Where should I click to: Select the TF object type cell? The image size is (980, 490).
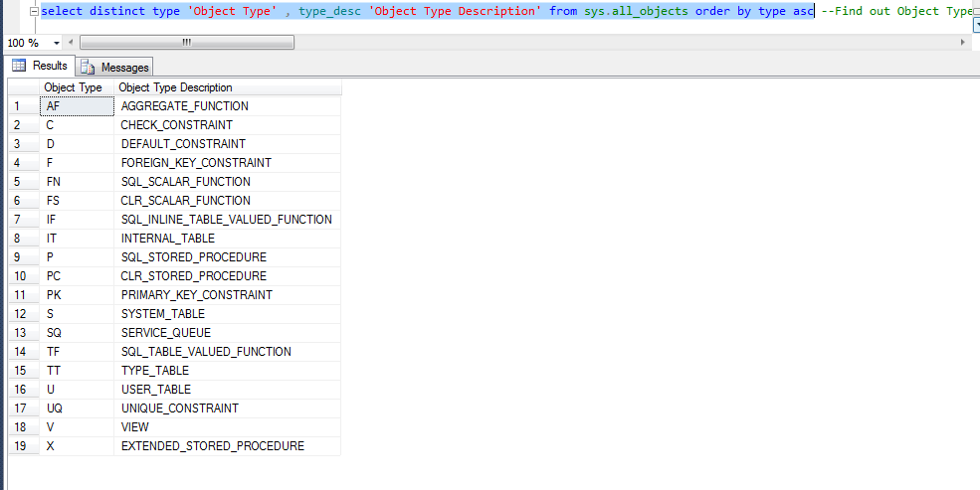coord(77,352)
